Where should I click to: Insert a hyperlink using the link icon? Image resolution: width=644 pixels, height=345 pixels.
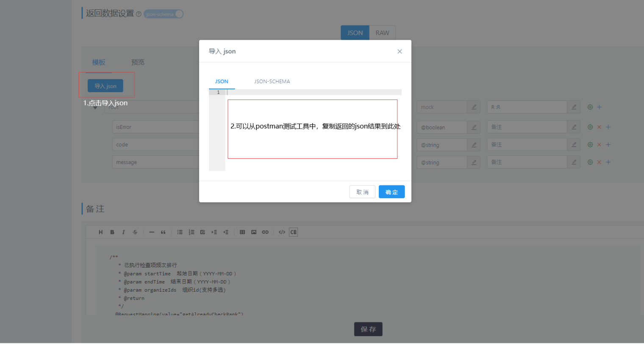pos(265,232)
